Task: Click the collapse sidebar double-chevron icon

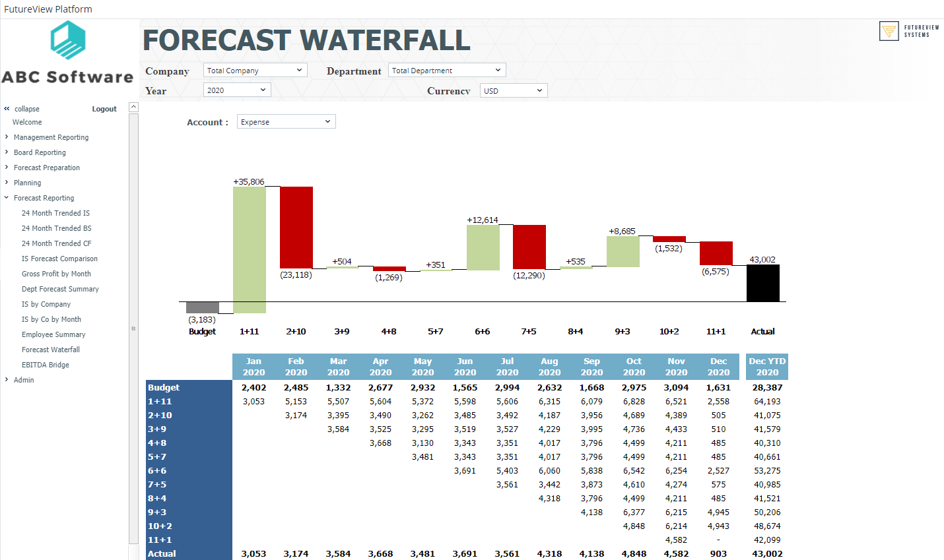Action: tap(8, 108)
